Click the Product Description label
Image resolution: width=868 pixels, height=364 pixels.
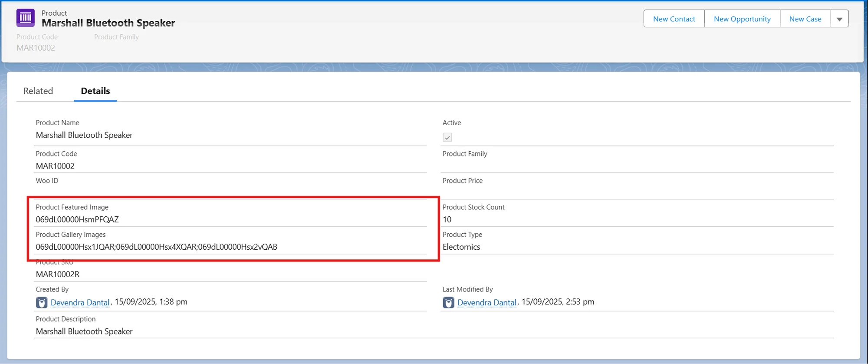66,319
